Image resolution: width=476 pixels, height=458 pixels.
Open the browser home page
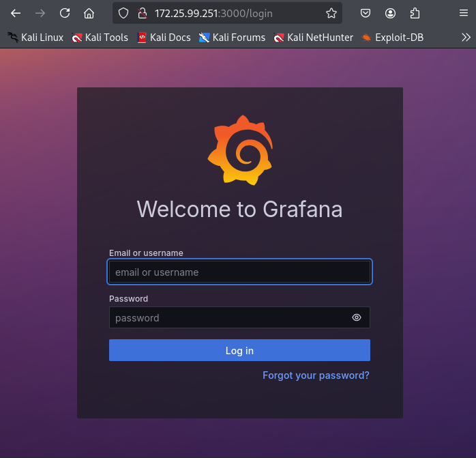click(x=89, y=14)
